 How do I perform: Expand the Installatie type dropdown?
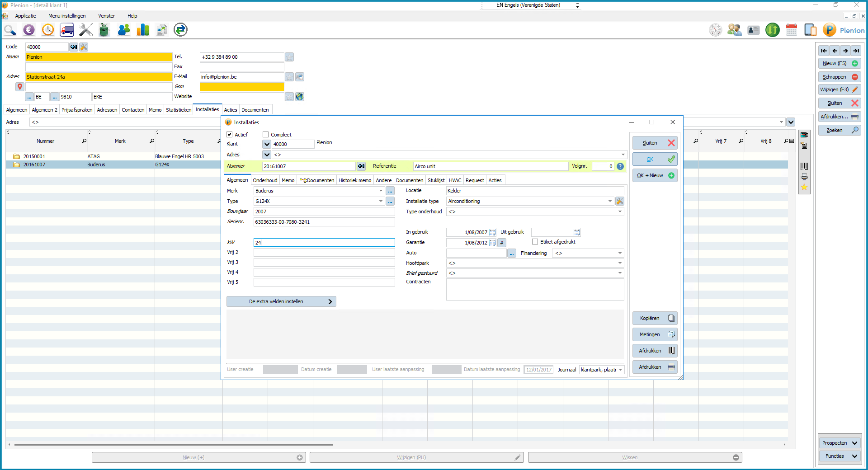click(x=610, y=201)
